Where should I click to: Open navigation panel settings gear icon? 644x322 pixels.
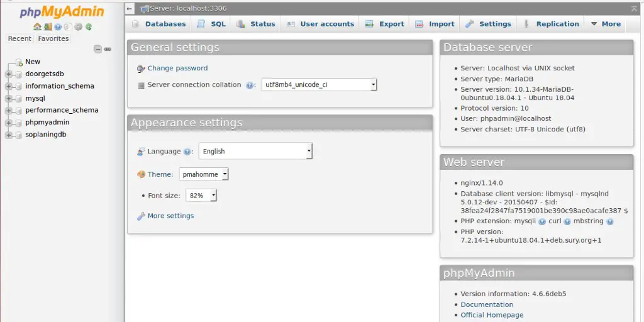[79, 27]
